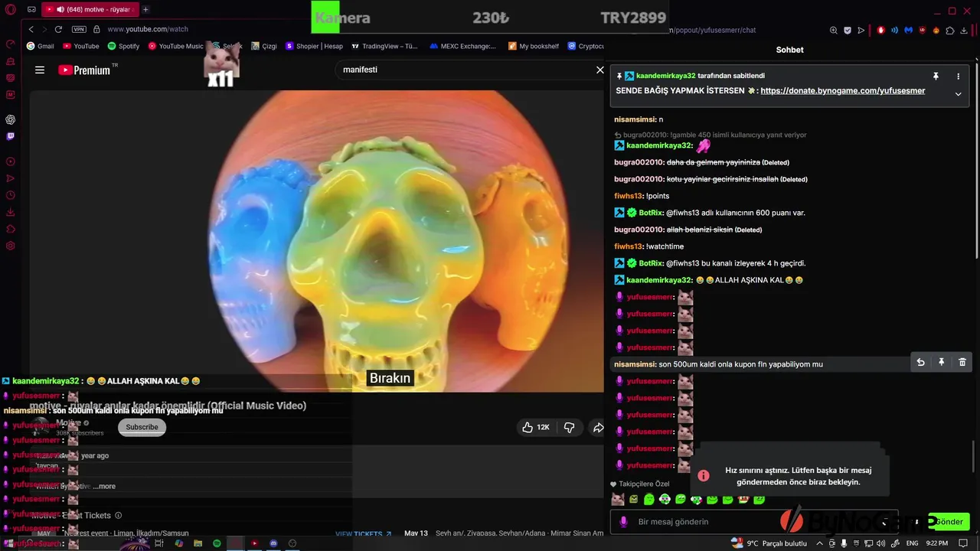Open the chat identity microphone badge icon
Viewport: 980px width, 551px height.
[x=623, y=521]
